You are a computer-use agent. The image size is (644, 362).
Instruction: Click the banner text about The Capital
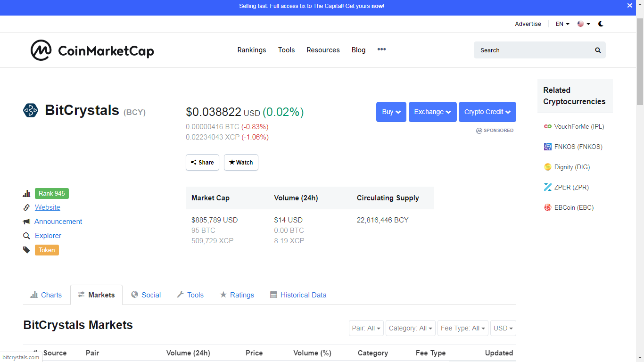pos(312,6)
